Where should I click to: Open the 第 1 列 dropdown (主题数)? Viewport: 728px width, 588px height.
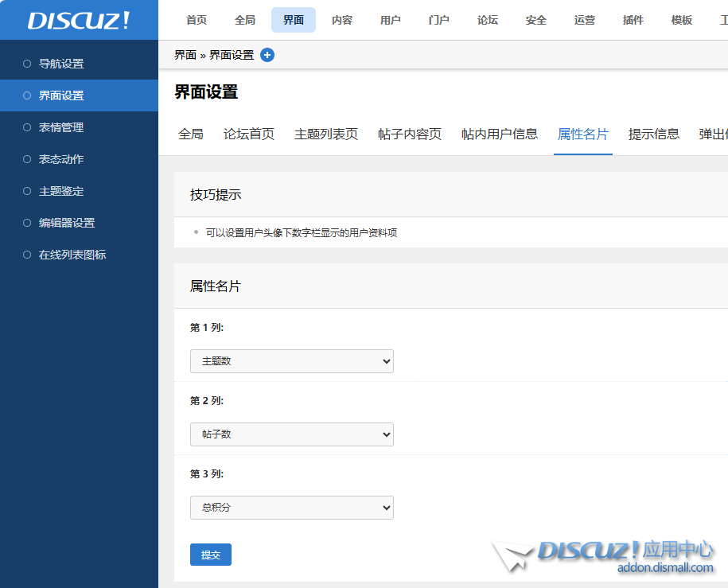[291, 361]
